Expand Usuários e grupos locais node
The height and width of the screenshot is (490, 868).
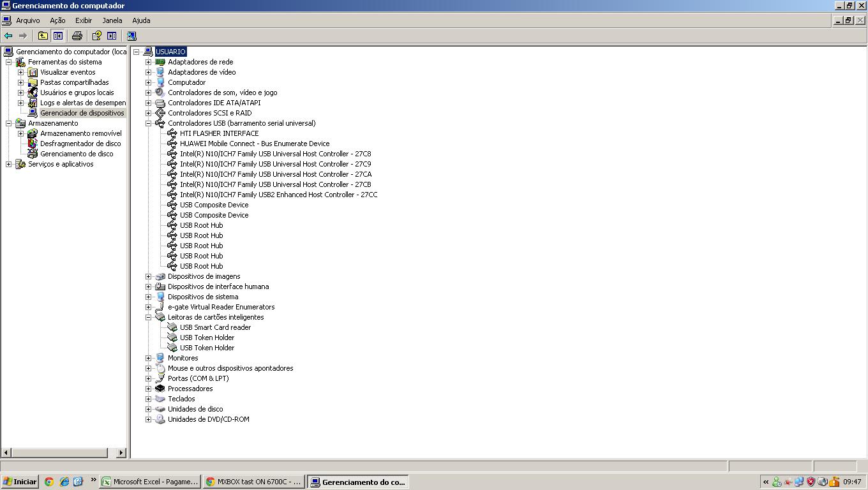pyautogui.click(x=21, y=93)
